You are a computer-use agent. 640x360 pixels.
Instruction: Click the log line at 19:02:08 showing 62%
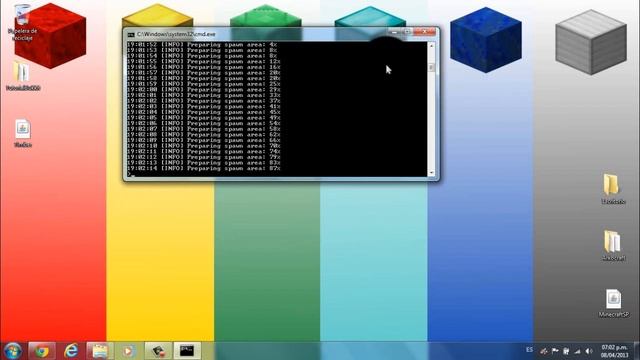pyautogui.click(x=203, y=134)
